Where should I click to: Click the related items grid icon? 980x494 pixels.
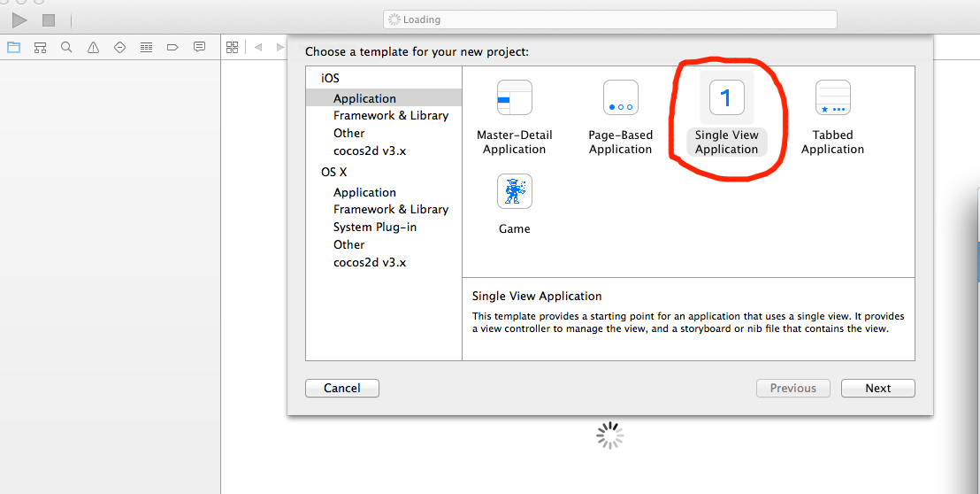[x=233, y=48]
